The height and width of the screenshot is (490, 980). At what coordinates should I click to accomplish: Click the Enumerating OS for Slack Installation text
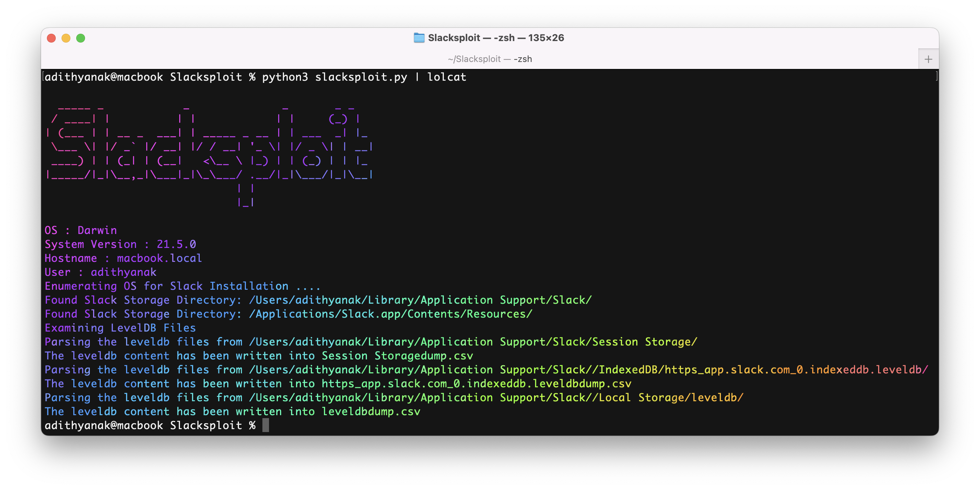point(182,286)
